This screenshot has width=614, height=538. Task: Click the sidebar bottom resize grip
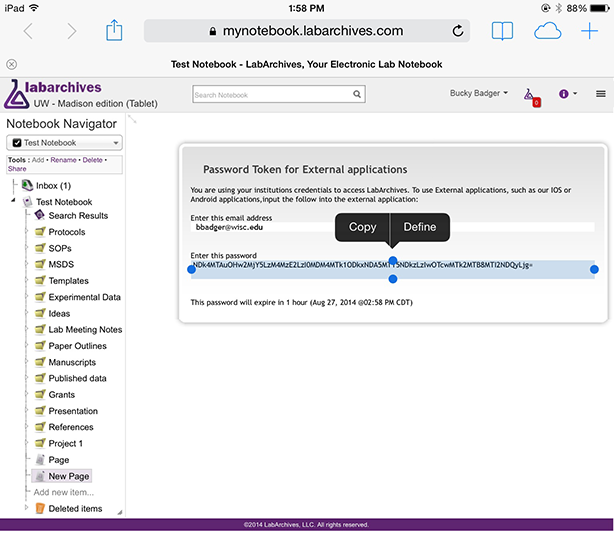pos(120,512)
